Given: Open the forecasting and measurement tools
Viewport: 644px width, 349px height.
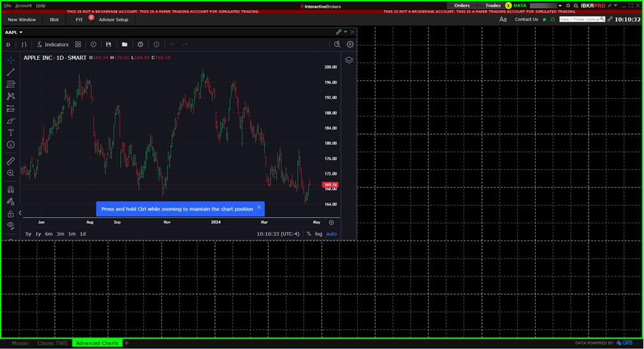Looking at the screenshot, I should coord(11,108).
